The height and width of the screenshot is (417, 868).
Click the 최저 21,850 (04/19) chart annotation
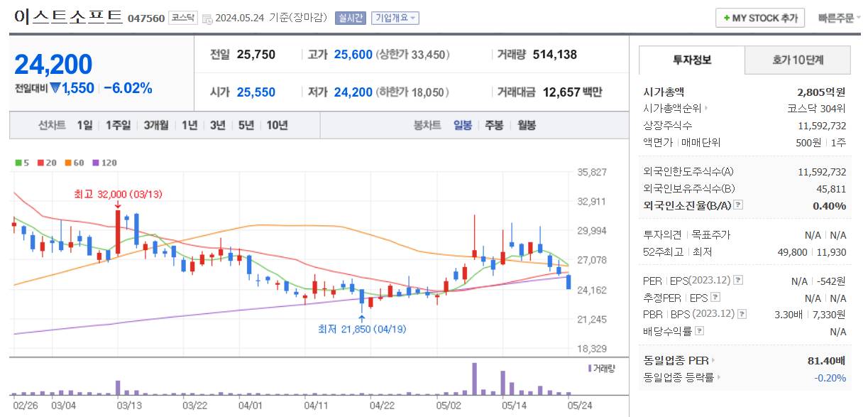362,330
